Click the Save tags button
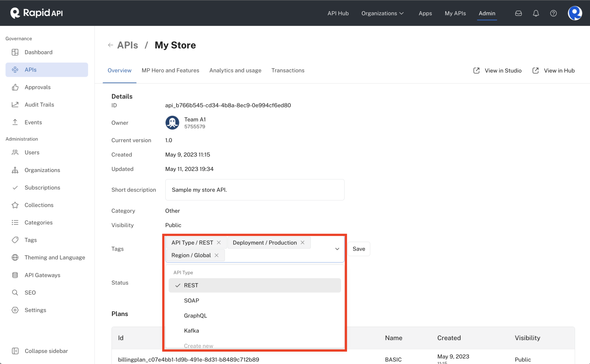Viewport: 590px width, 364px height. pos(359,249)
